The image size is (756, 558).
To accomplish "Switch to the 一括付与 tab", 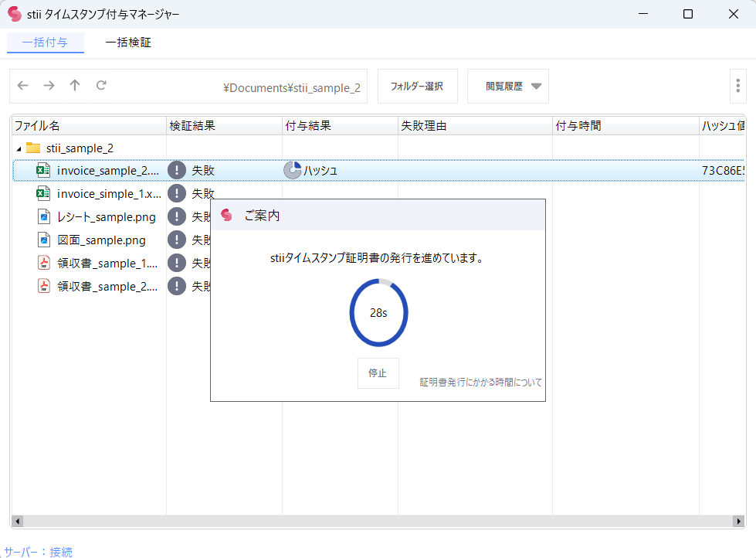I will 45,43.
